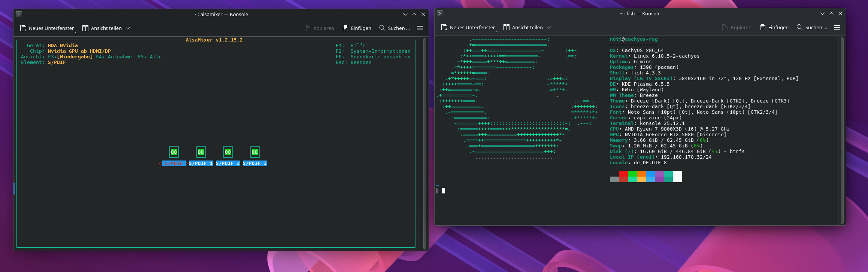
Task: Open the hamburger menu in fish Konsole window
Action: tap(837, 27)
